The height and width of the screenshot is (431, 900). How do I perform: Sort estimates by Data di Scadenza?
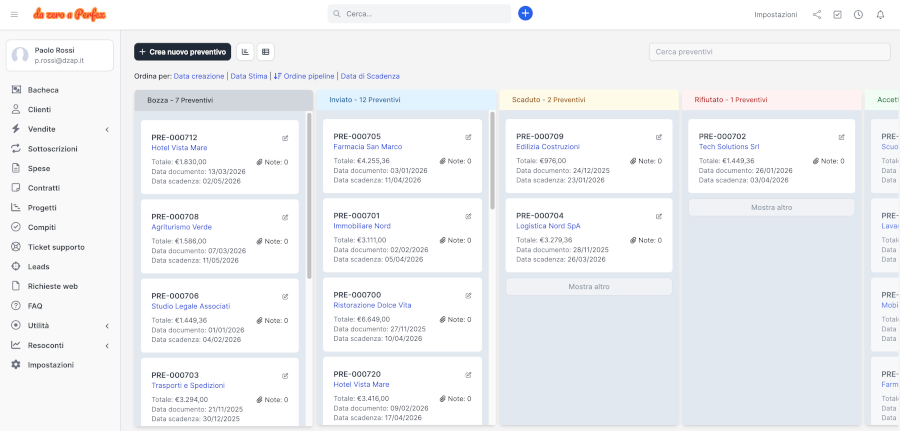click(370, 76)
